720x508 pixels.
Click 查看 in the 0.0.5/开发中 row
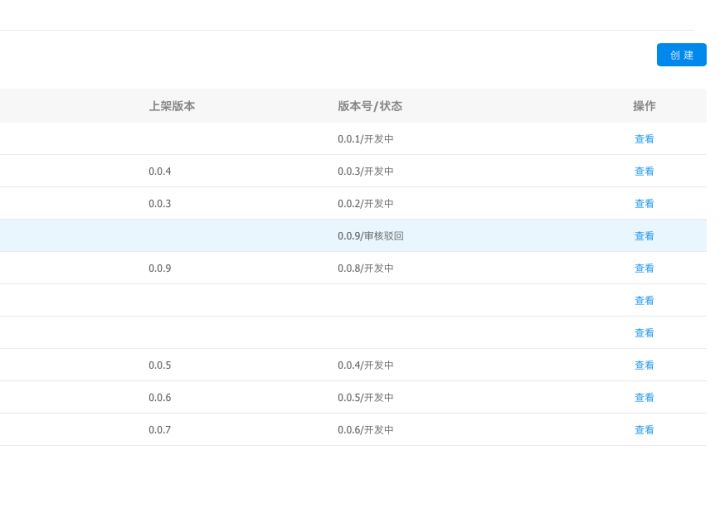(644, 397)
